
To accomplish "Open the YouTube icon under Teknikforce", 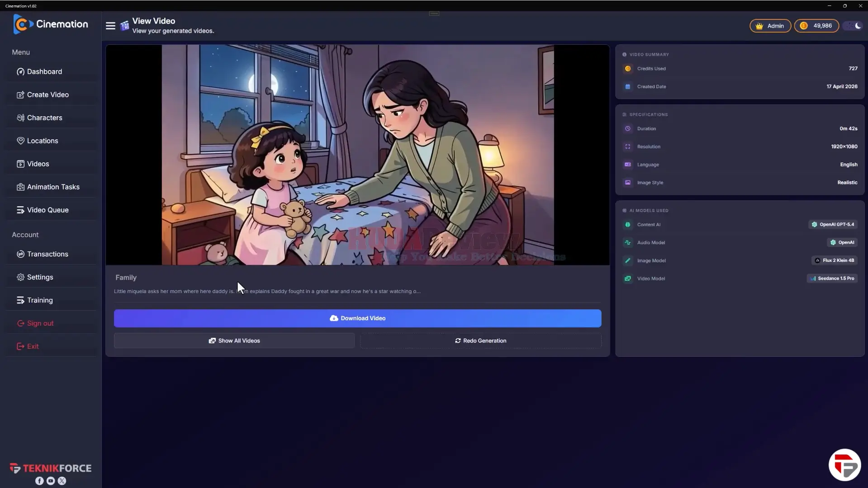I will click(x=51, y=481).
